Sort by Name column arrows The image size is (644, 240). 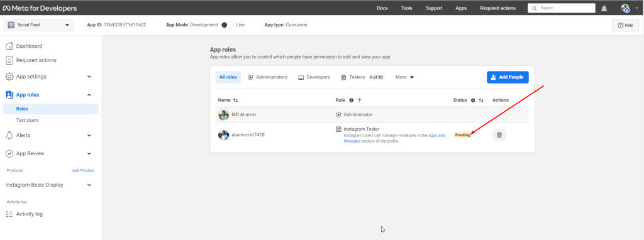coord(235,100)
